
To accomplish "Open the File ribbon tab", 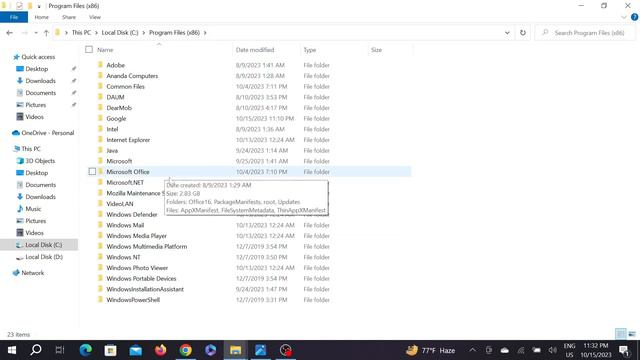I will point(14,17).
